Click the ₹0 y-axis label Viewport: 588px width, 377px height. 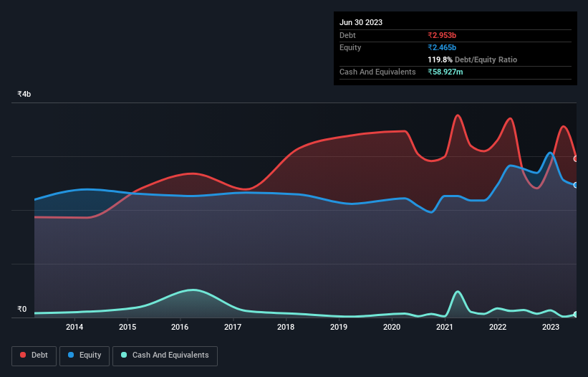tap(22, 309)
